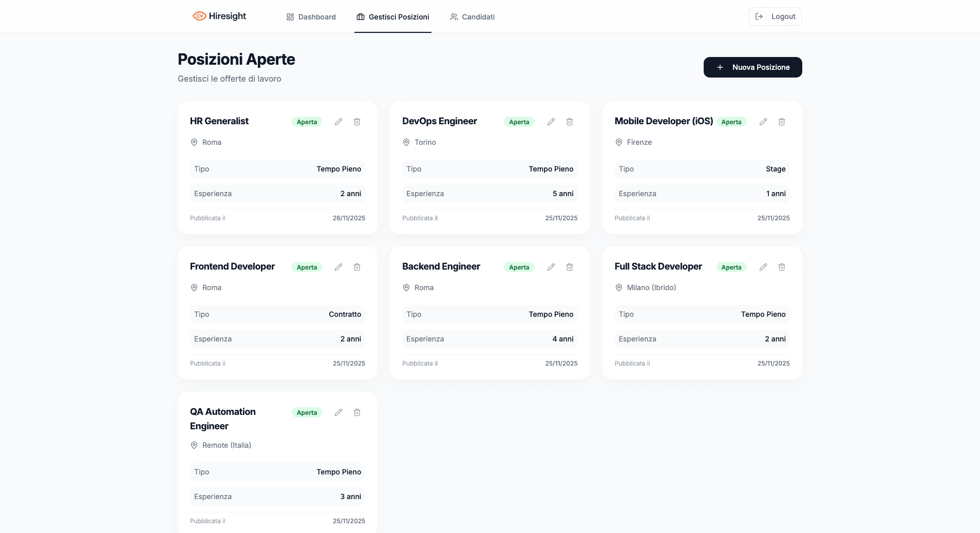Edit the Full Stack Developer position
980x533 pixels.
pos(763,267)
